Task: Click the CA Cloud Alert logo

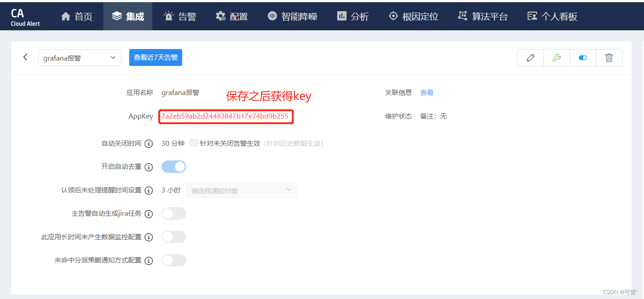Action: tap(25, 17)
